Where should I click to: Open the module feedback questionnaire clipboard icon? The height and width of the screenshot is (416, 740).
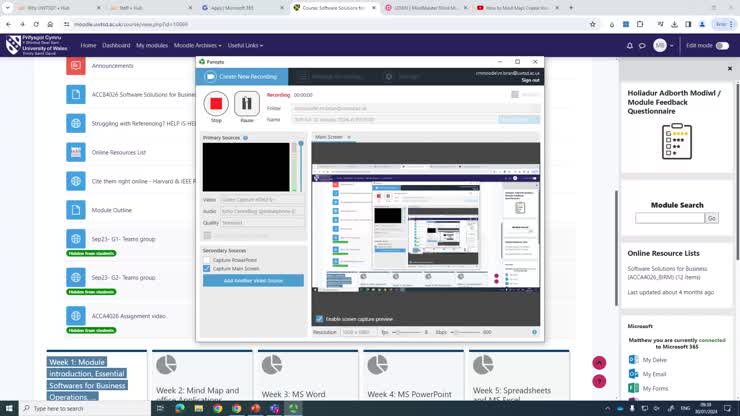677,141
